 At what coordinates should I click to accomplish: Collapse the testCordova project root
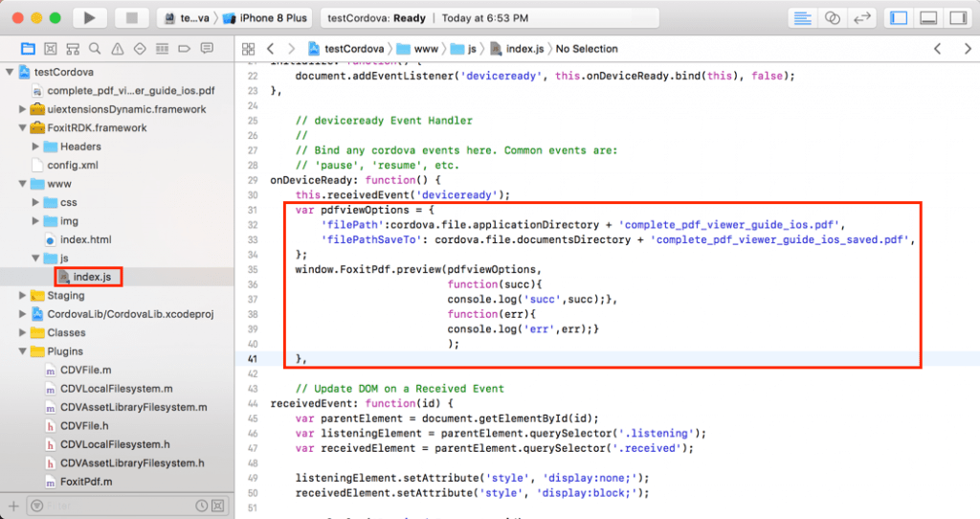[10, 72]
